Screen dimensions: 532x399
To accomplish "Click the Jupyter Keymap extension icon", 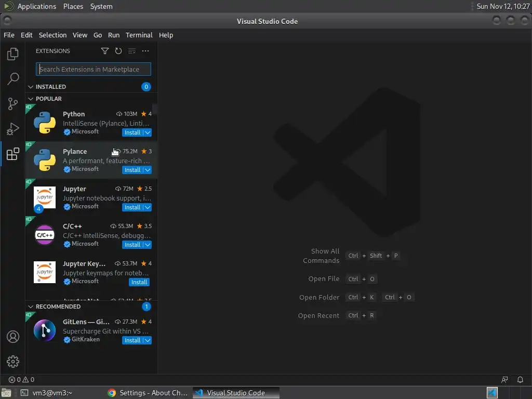I will coord(45,272).
